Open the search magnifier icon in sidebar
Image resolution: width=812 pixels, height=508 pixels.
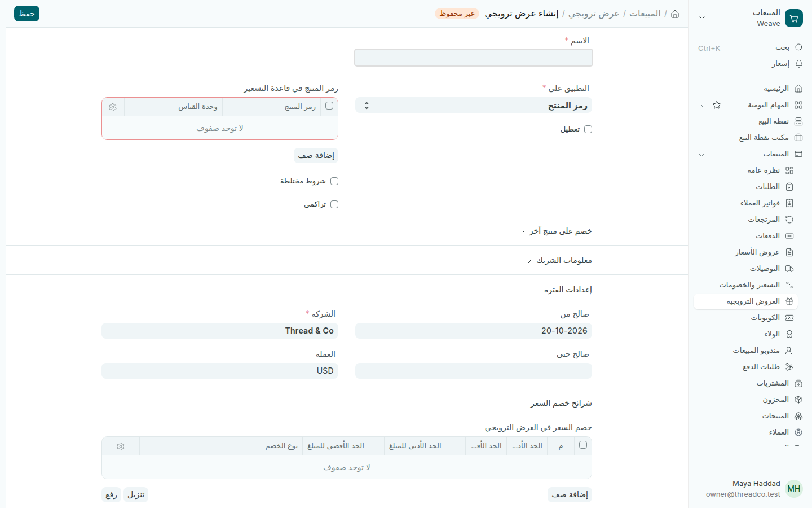point(798,47)
